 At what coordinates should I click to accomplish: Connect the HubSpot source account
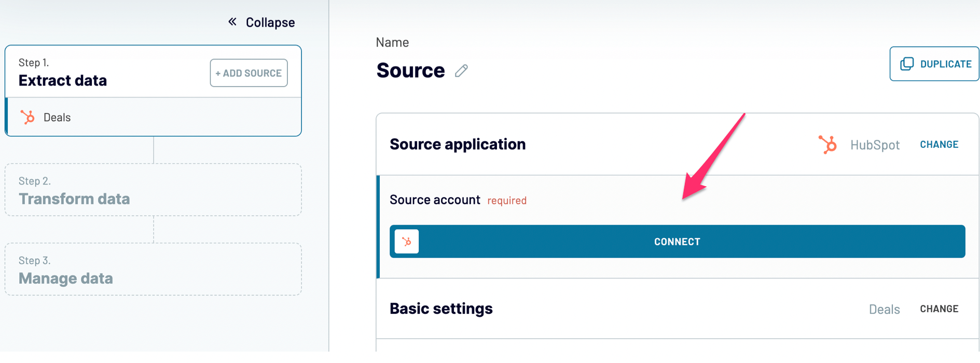point(677,242)
